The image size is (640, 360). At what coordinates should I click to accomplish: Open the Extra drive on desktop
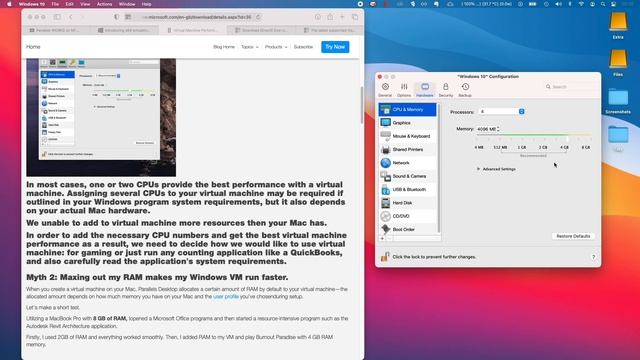pos(618,25)
